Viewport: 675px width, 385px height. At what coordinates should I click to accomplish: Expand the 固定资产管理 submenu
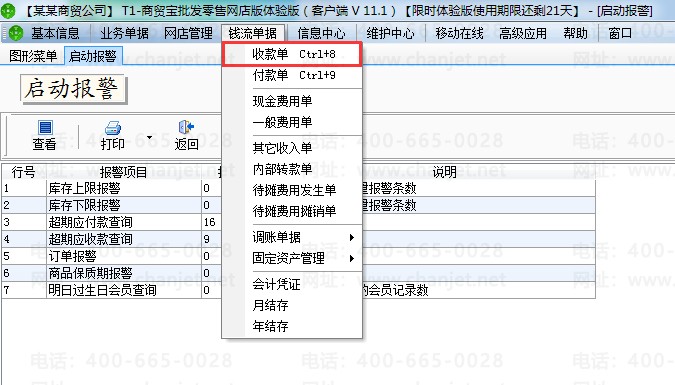click(352, 258)
